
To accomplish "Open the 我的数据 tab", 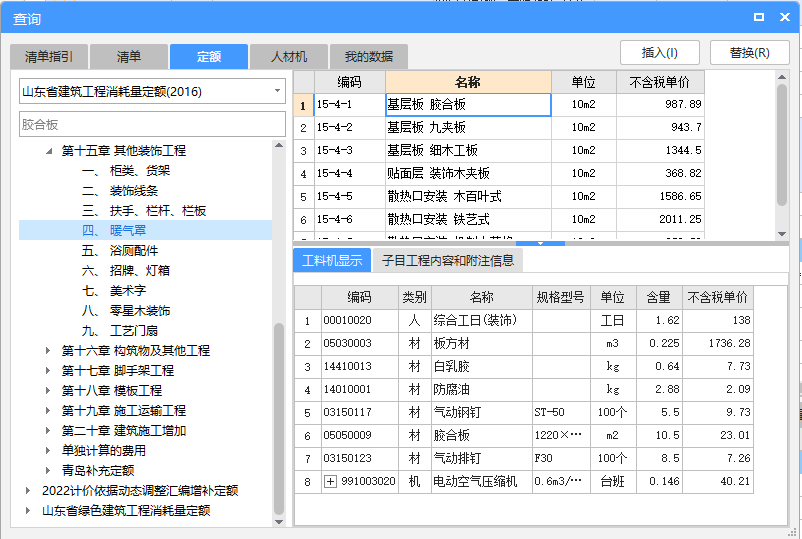I will (x=369, y=56).
